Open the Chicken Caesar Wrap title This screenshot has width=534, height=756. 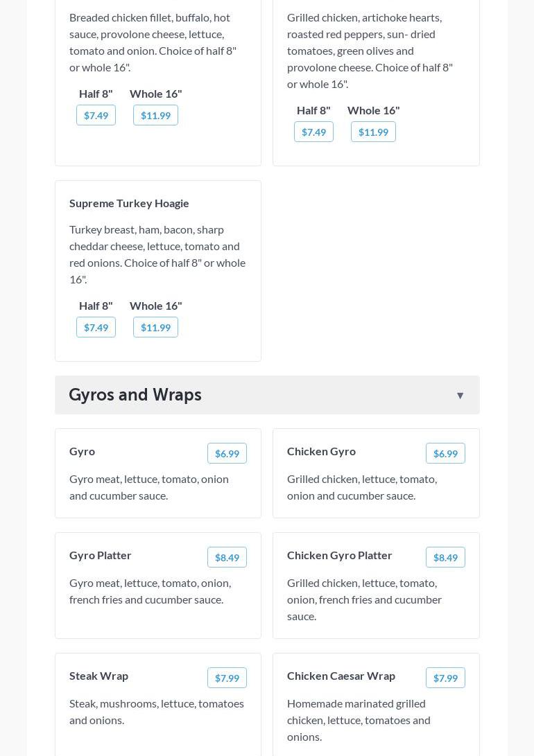coord(341,676)
